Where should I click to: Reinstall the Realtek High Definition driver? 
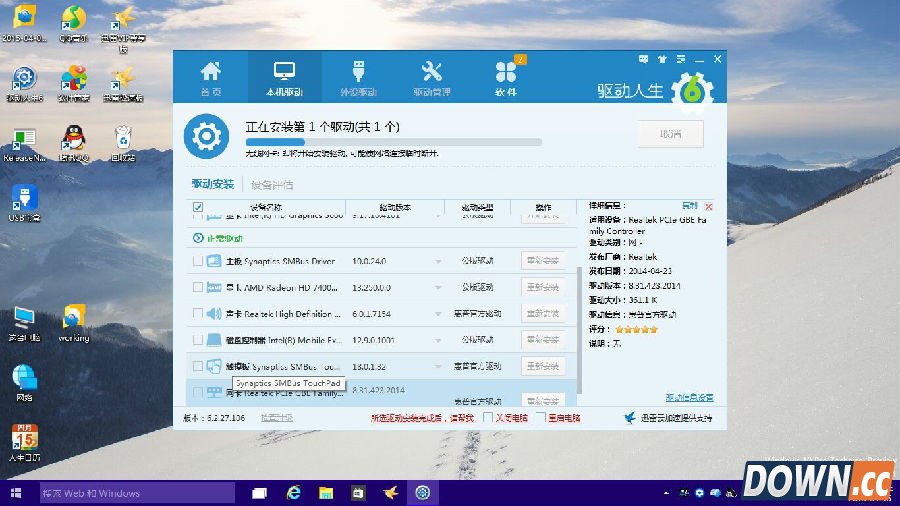(x=542, y=313)
